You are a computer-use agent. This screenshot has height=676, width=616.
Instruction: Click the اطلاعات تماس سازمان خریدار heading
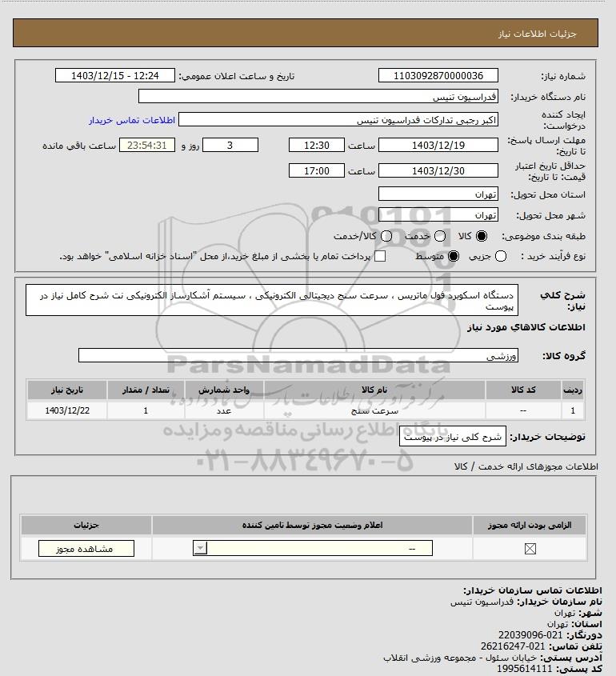533,590
